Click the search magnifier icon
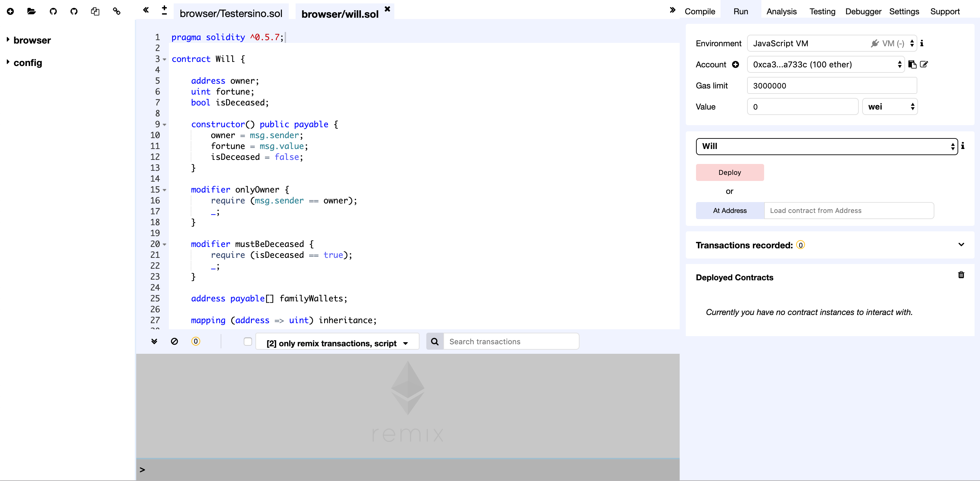Screen dimensions: 980x481 click(x=435, y=342)
